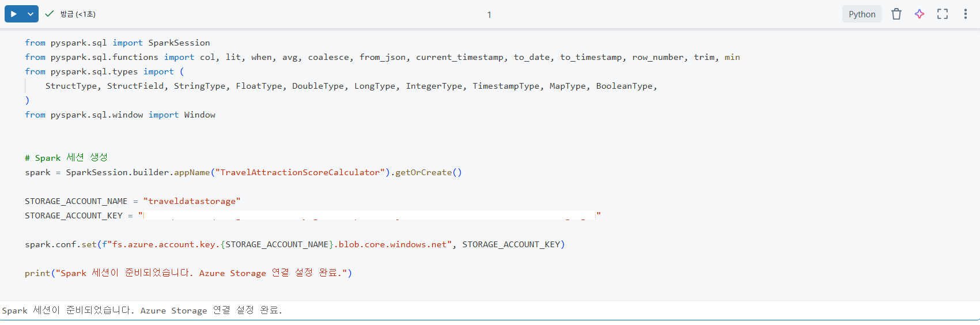The image size is (980, 325).
Task: Click the pyspark.sql.types import opening line
Action: point(104,71)
